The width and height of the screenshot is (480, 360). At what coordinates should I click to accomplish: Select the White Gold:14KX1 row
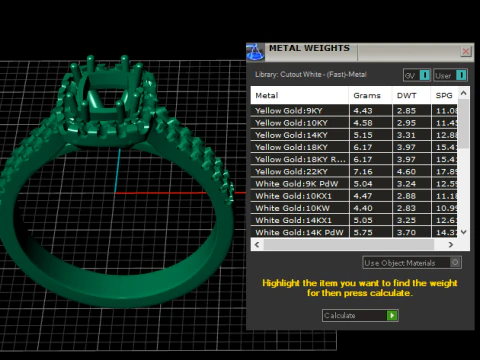(x=354, y=220)
